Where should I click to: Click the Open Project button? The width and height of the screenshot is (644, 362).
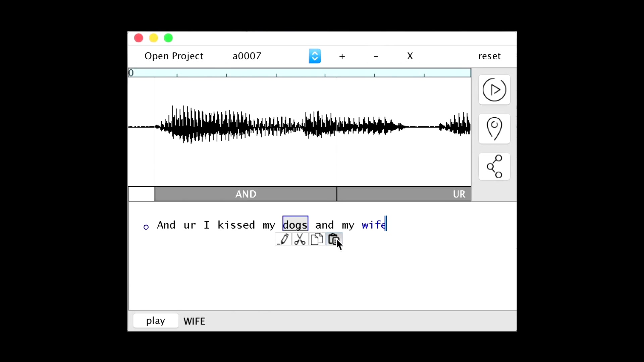coord(174,56)
